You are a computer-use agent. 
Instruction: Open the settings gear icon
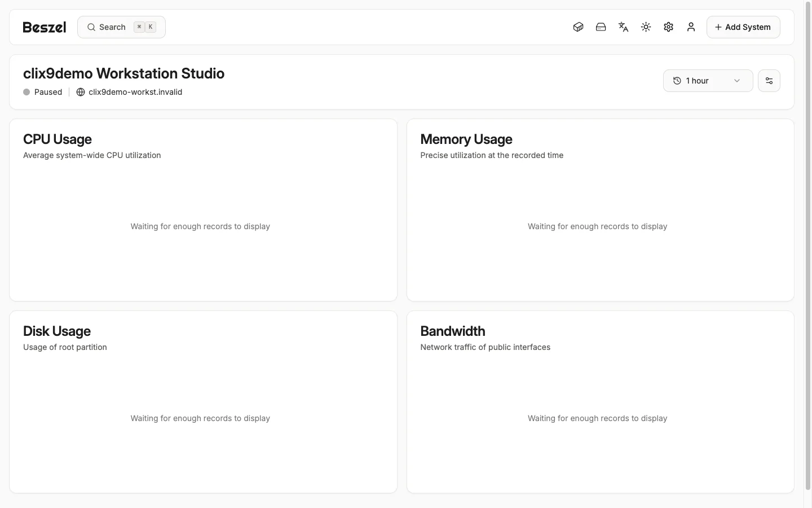click(x=668, y=27)
